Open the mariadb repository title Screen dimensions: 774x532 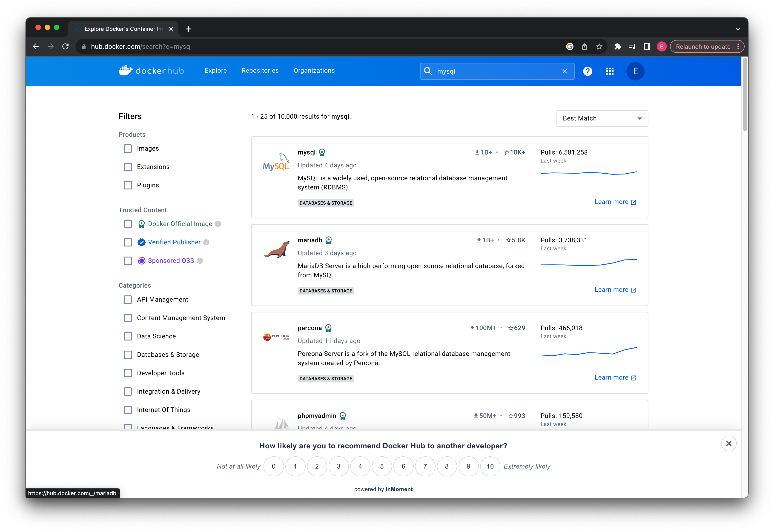(x=310, y=240)
